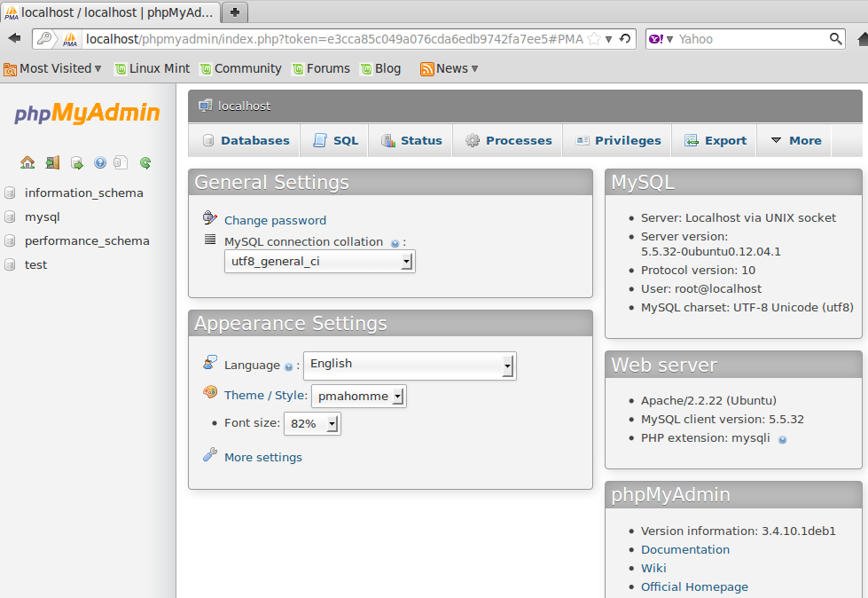The width and height of the screenshot is (868, 598).
Task: Reload the page using address bar reload icon
Action: click(625, 39)
